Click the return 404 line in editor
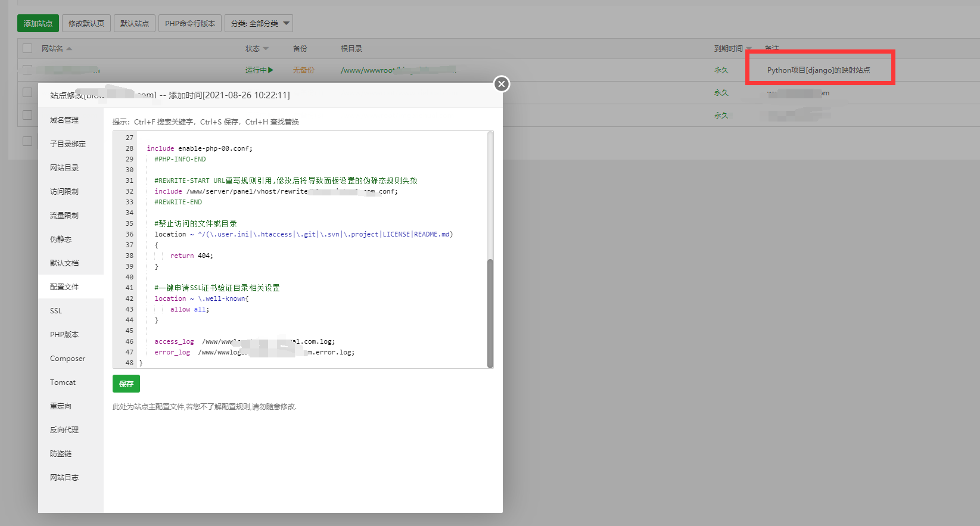The width and height of the screenshot is (980, 526). point(191,256)
